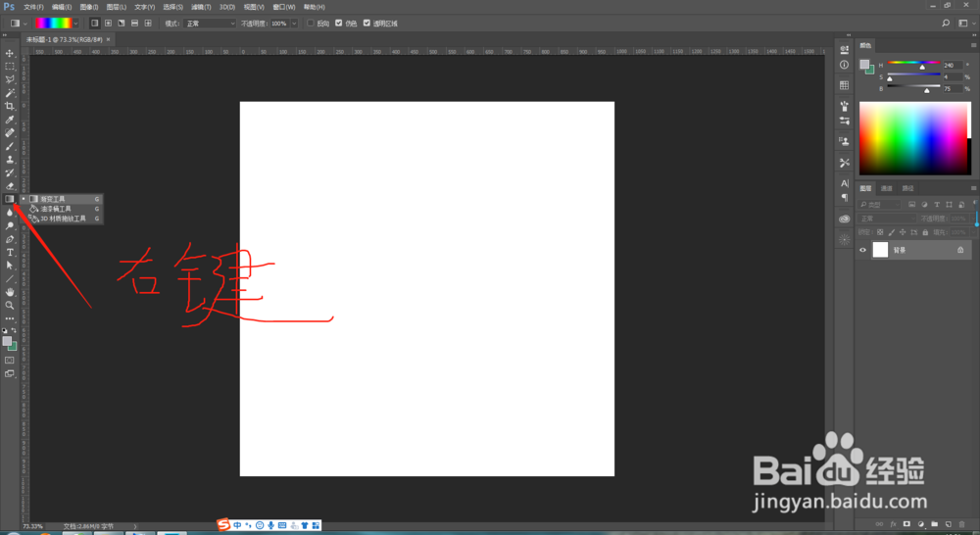The image size is (980, 535).
Task: Enable the Reverse (反向) checkbox
Action: coord(311,24)
